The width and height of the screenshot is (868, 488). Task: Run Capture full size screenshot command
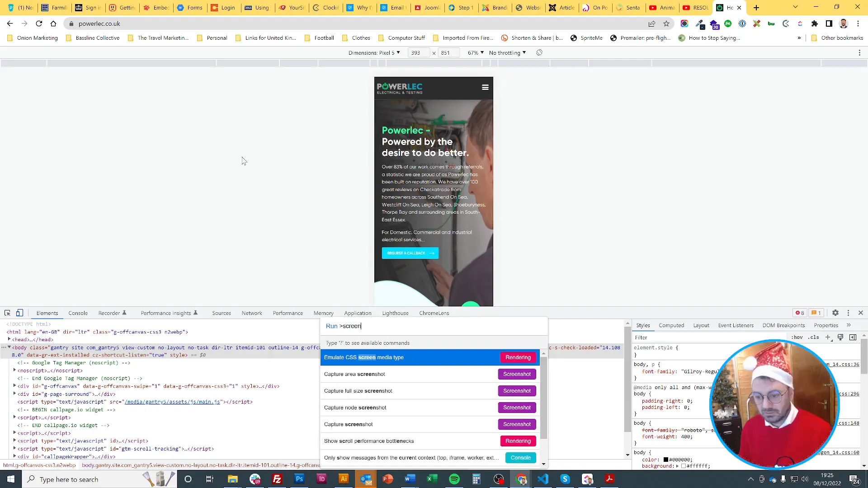pyautogui.click(x=430, y=391)
